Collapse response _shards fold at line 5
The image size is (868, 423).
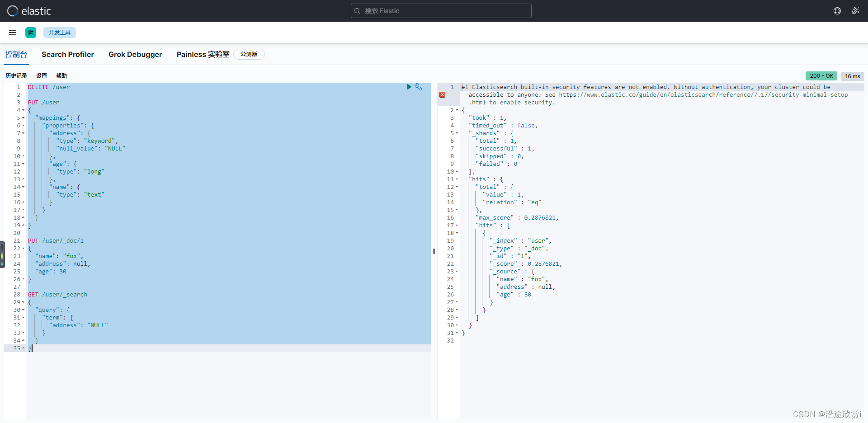click(457, 133)
